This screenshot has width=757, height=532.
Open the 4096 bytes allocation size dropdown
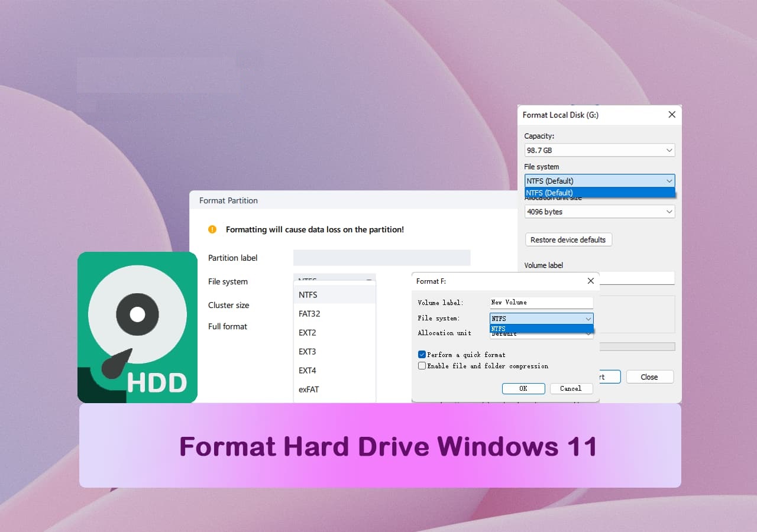600,212
